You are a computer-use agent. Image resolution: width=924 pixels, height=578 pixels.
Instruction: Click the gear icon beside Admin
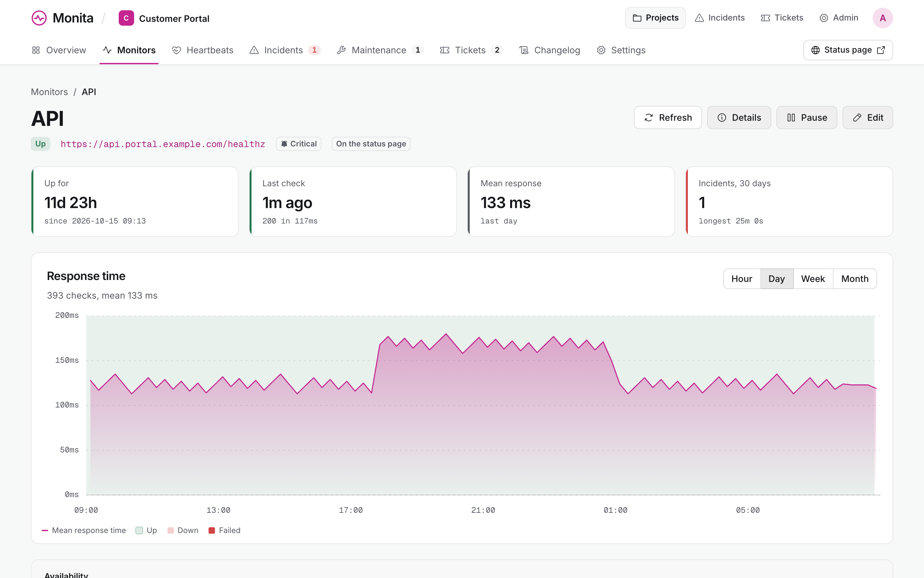[x=824, y=18]
